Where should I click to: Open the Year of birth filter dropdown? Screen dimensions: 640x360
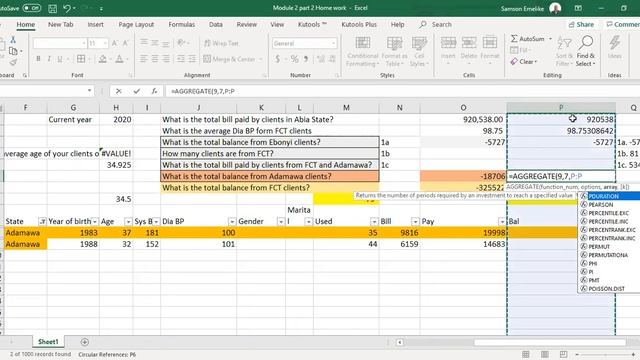tap(95, 221)
